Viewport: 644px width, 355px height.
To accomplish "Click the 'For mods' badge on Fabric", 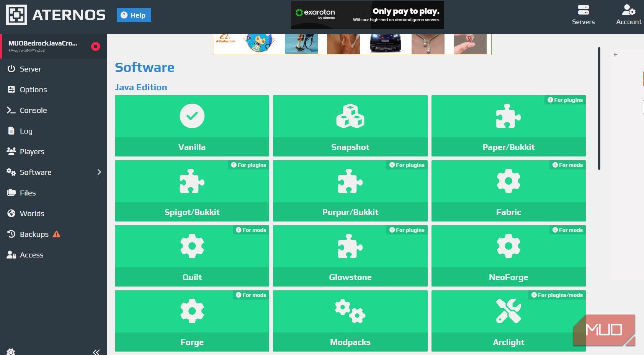I will click(x=567, y=165).
